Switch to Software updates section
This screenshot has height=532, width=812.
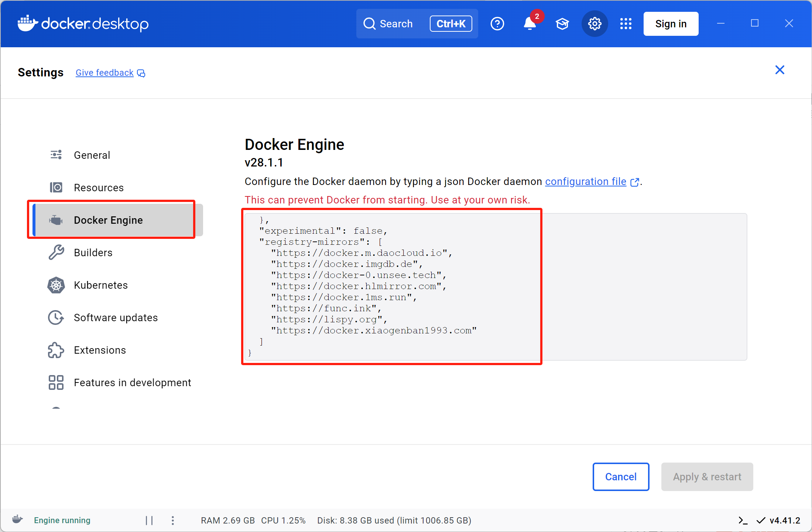[116, 318]
